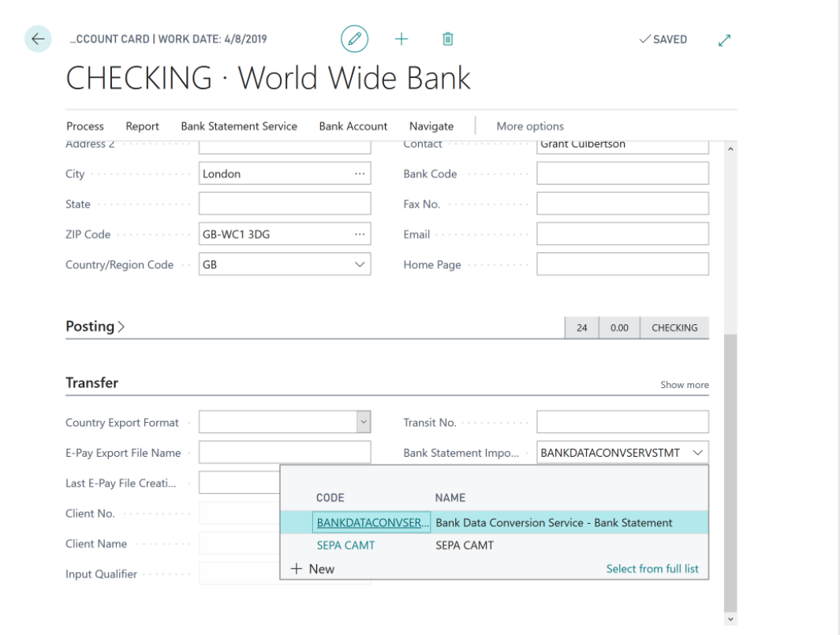Open the ZIP Code lookup via ellipsis icon
The width and height of the screenshot is (840, 635).
(x=361, y=233)
